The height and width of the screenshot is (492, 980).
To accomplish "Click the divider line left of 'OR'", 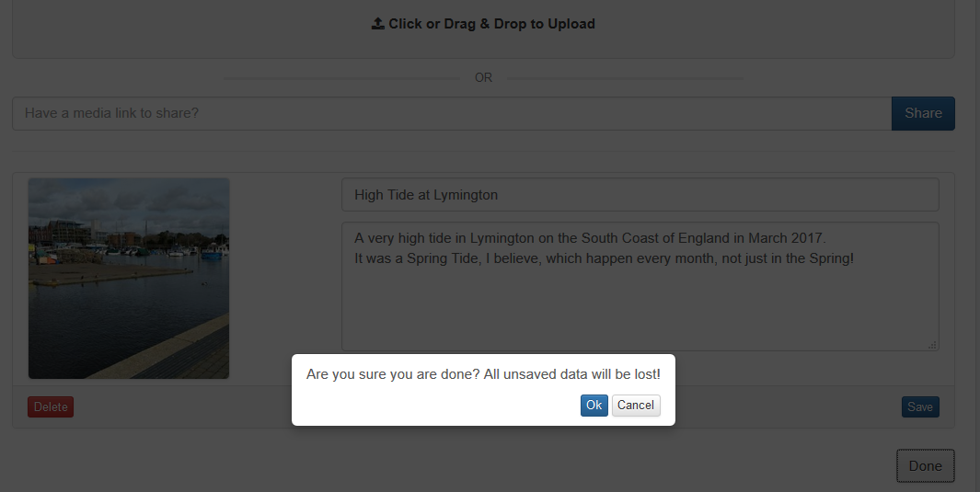I will (342, 79).
